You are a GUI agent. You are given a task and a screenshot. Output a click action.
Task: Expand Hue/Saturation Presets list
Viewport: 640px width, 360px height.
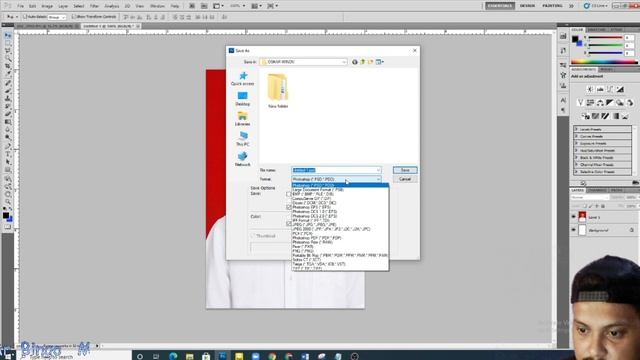point(576,151)
